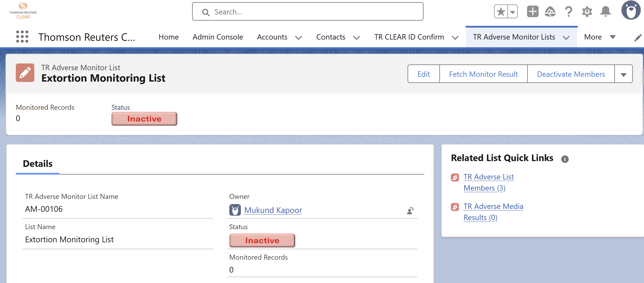Screen dimensions: 644x283
Task: Click the Inactive status badge in Details
Action: click(262, 240)
